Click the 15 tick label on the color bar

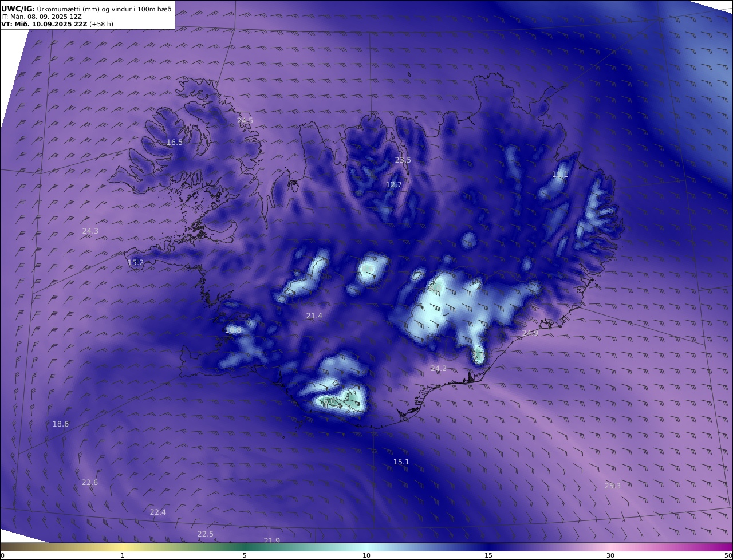[x=488, y=555]
